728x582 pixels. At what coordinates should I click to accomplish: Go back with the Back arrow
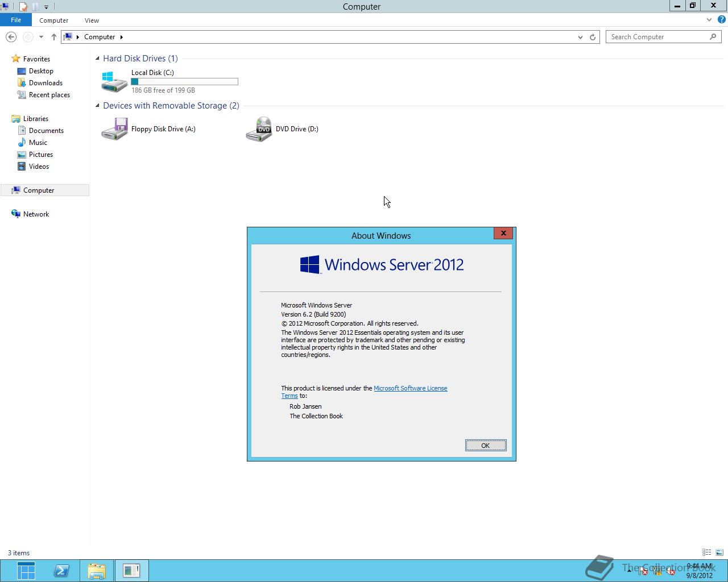11,37
